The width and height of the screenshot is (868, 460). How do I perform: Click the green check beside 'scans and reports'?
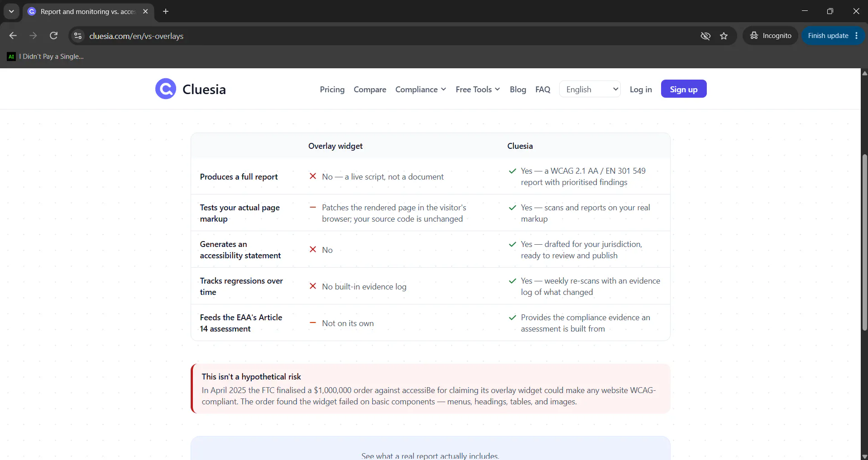(x=513, y=208)
